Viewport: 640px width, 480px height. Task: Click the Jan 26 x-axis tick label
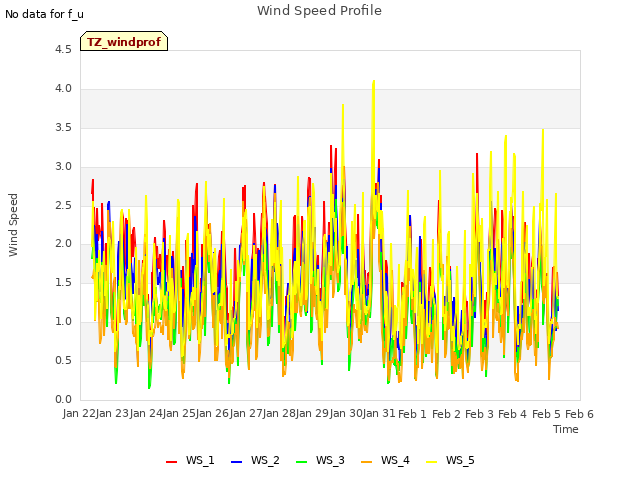(213, 413)
